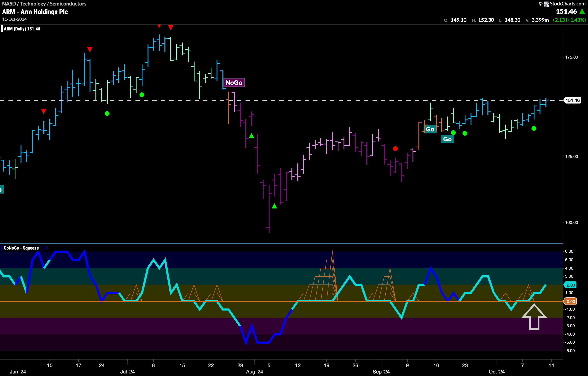Screen dimensions: 588x376
Task: Click the lower Go label below the bars
Action: (x=447, y=139)
